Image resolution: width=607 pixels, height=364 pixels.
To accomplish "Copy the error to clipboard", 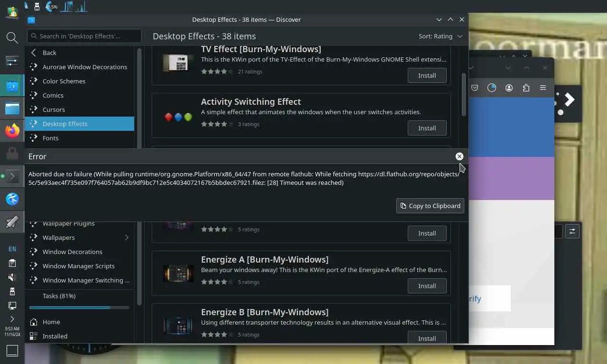I will pos(430,206).
